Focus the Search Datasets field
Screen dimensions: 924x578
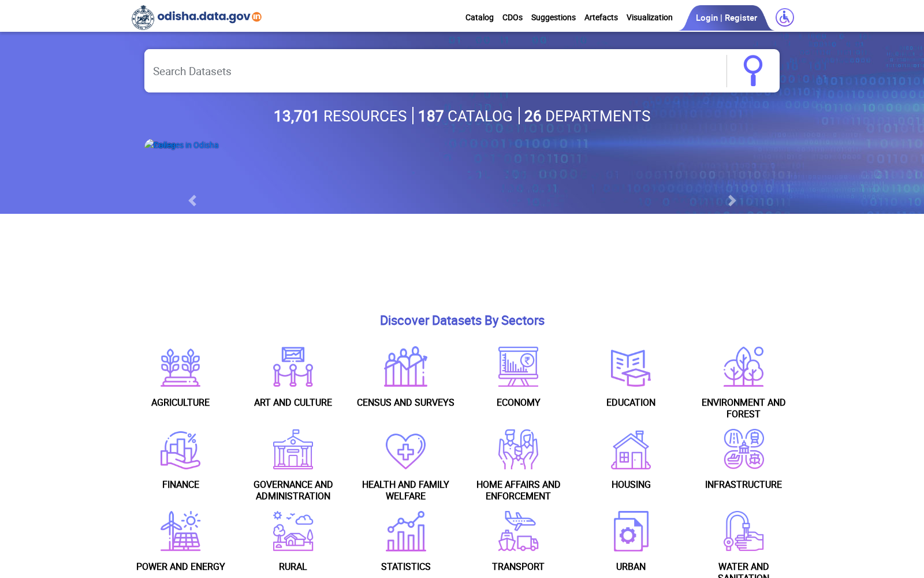coord(435,71)
